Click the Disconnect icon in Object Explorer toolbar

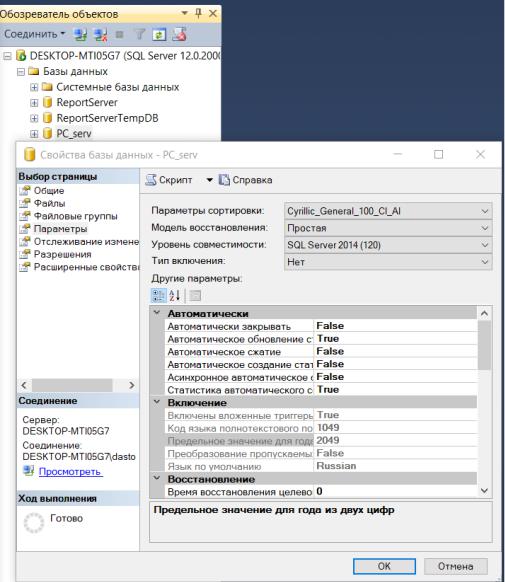coord(101,35)
